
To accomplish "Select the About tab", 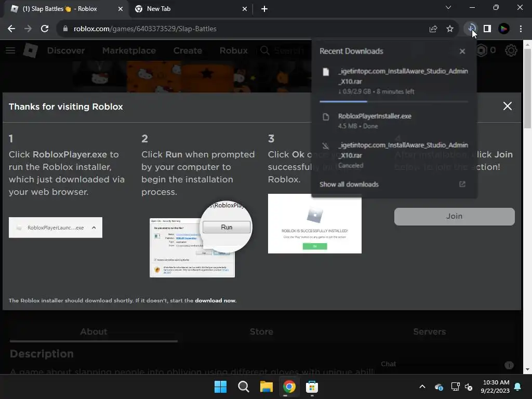I will (x=94, y=331).
